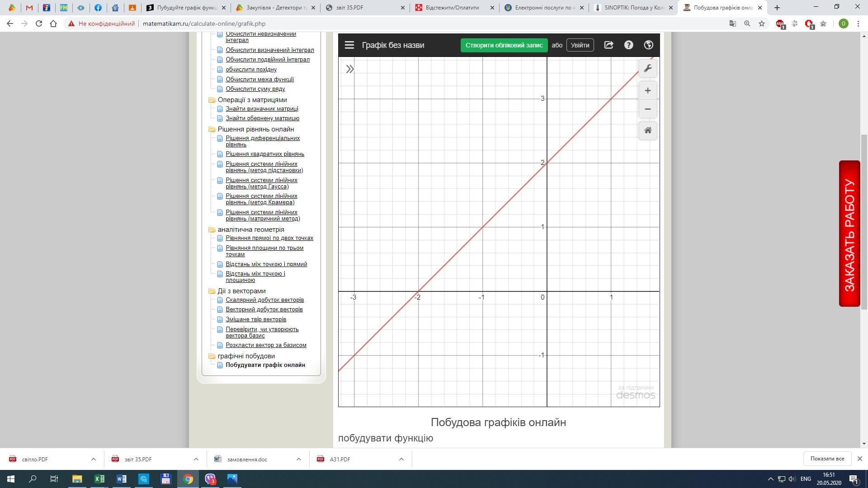
Task: Click the page vertical scrollbar
Action: tap(863, 221)
